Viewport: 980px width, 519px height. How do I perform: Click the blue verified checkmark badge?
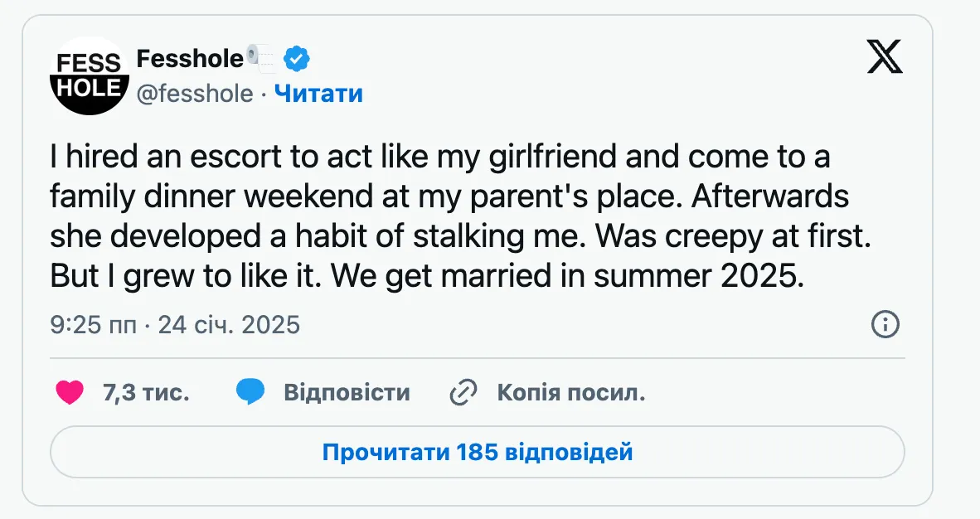tap(296, 57)
